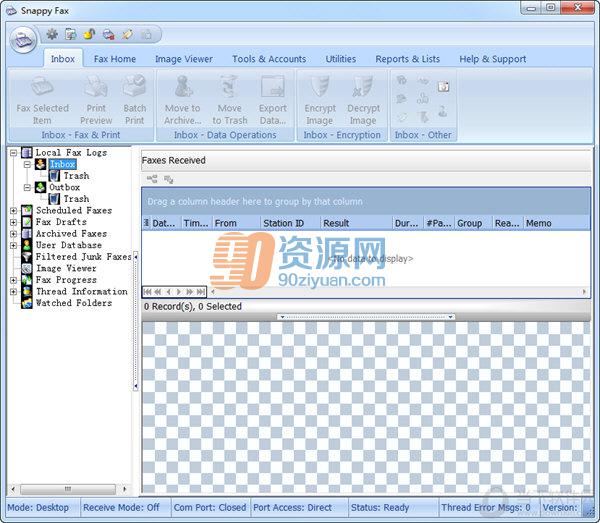Click the Move to Trash ribbon button
The height and width of the screenshot is (523, 600).
pyautogui.click(x=230, y=99)
